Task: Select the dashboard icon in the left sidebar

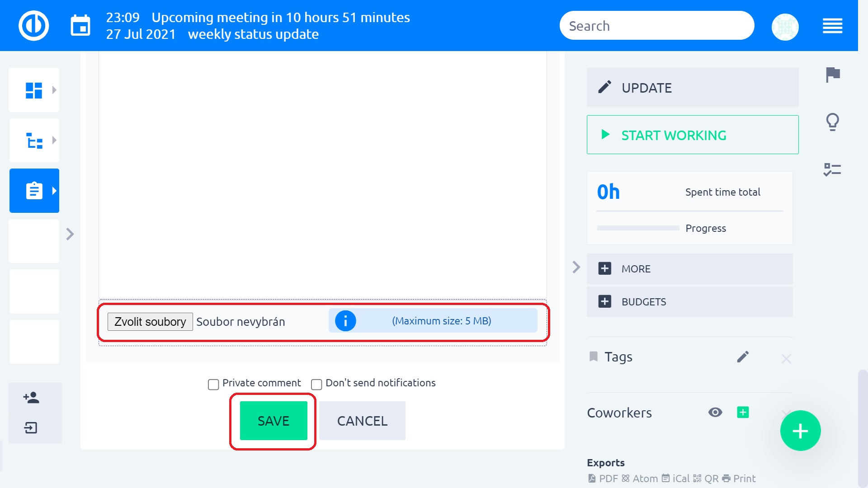Action: click(33, 89)
